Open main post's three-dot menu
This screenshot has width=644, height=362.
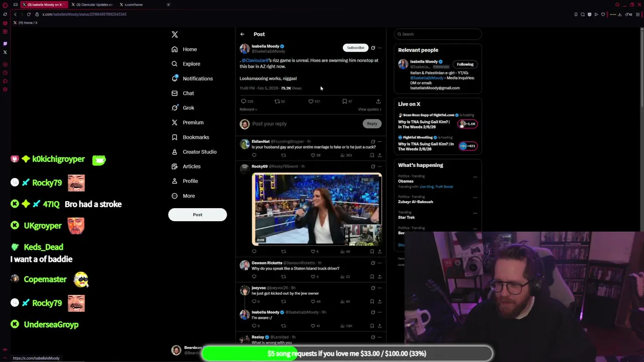pos(380,48)
